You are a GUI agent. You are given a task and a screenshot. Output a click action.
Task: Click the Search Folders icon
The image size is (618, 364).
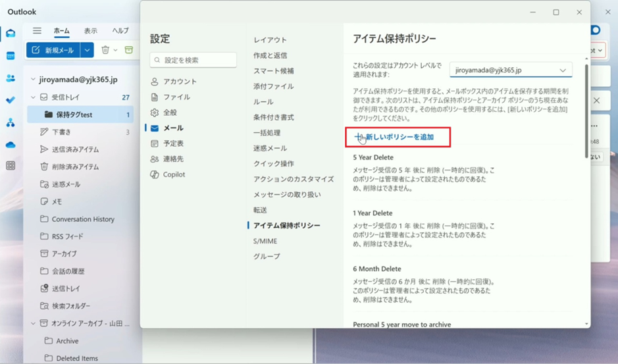[44, 305]
